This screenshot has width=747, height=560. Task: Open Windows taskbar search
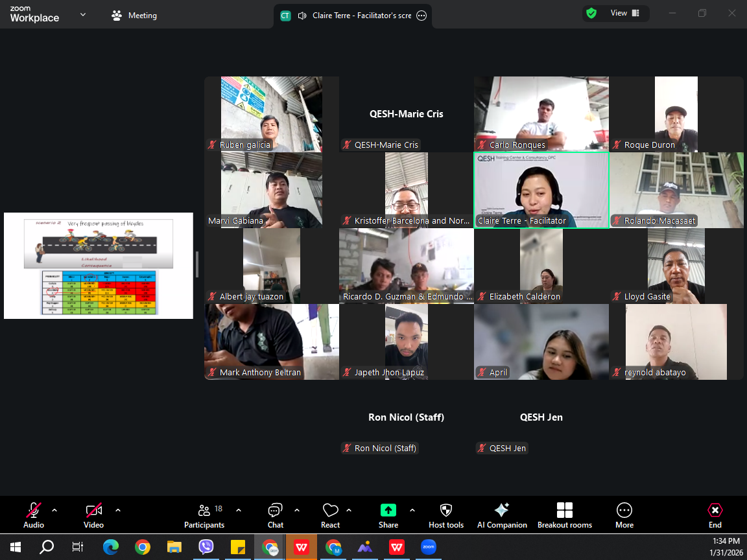[46, 547]
